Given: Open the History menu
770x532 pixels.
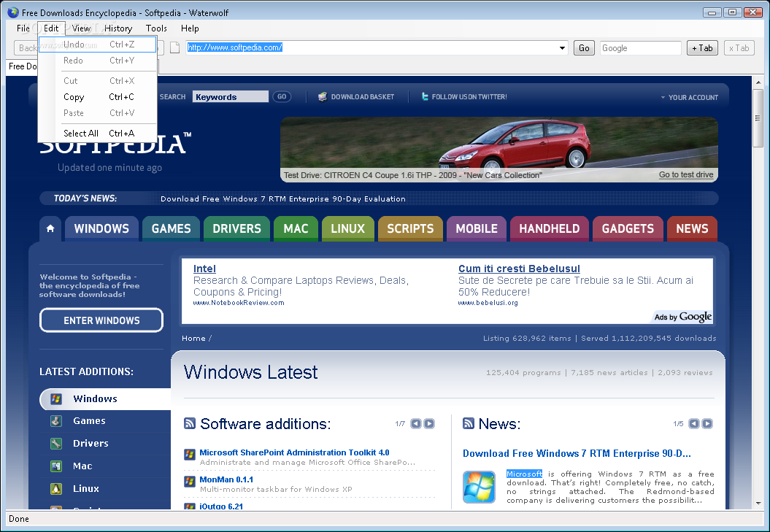Looking at the screenshot, I should tap(118, 28).
